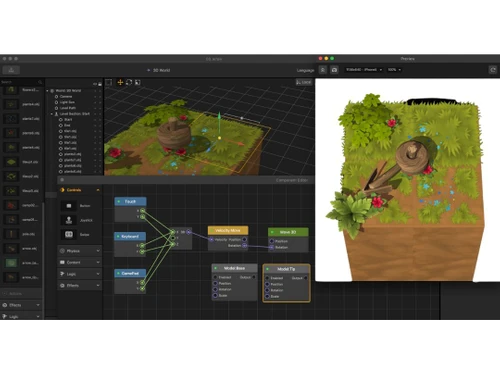Screen dimensions: 500x375
Task: Toggle the Touch node enabled dot
Action: click(x=119, y=201)
